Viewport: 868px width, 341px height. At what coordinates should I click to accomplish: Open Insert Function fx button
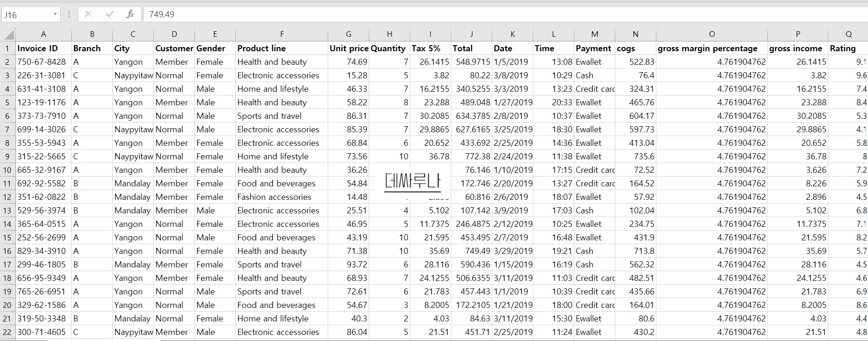[131, 14]
